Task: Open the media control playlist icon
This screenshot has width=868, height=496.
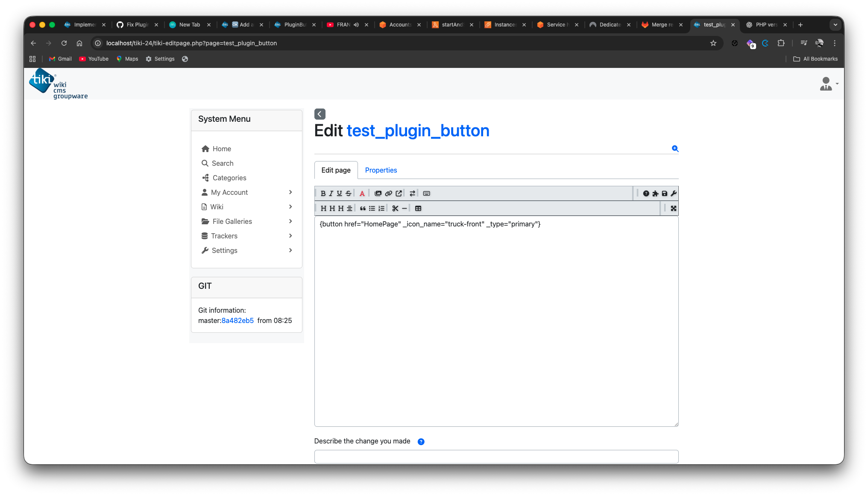Action: coord(803,43)
